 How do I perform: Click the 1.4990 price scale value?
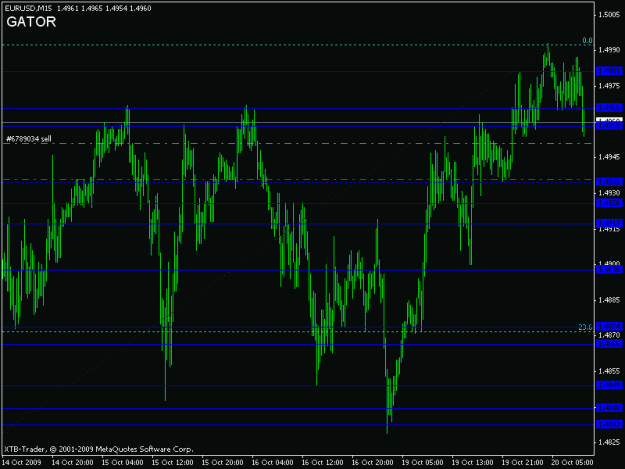coord(609,50)
